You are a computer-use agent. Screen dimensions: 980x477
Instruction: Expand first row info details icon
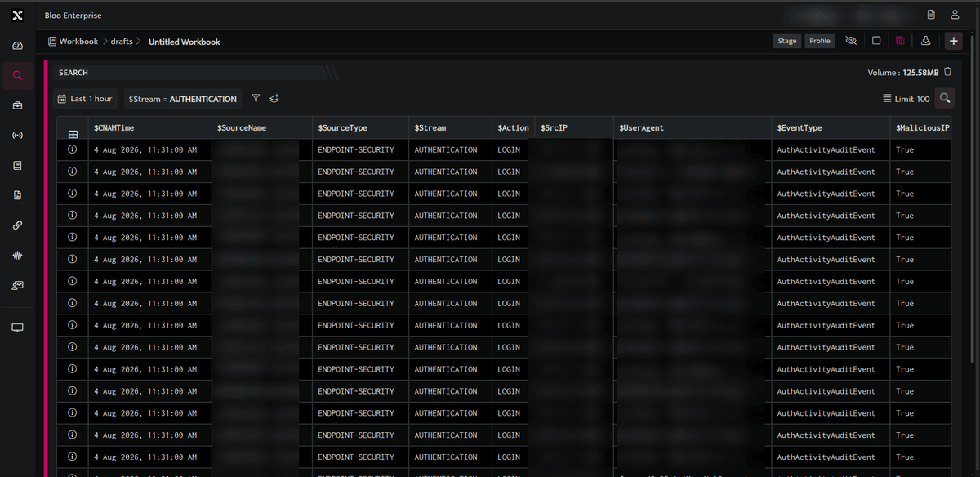(x=72, y=149)
